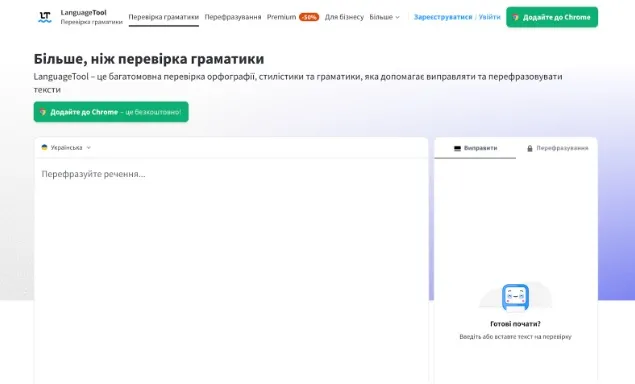Click Додайте до Chrome – це безкоштовно button
Screen dimensions: 635x384
pyautogui.click(x=111, y=112)
